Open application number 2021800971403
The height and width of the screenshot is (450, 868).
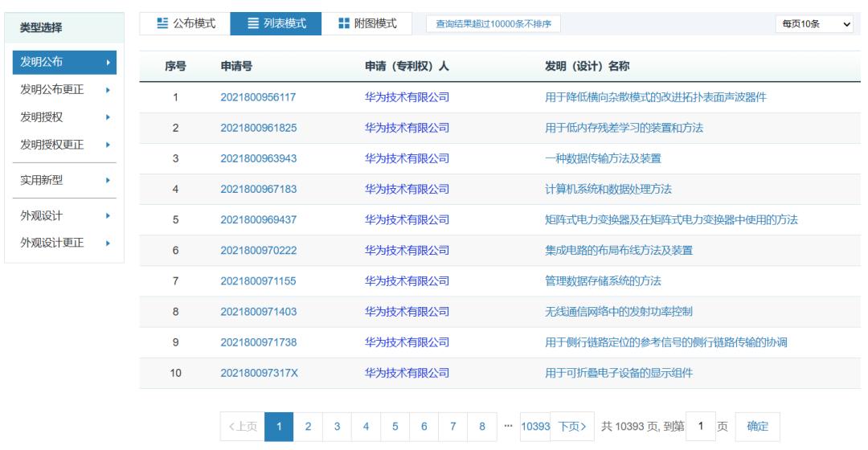(x=259, y=312)
